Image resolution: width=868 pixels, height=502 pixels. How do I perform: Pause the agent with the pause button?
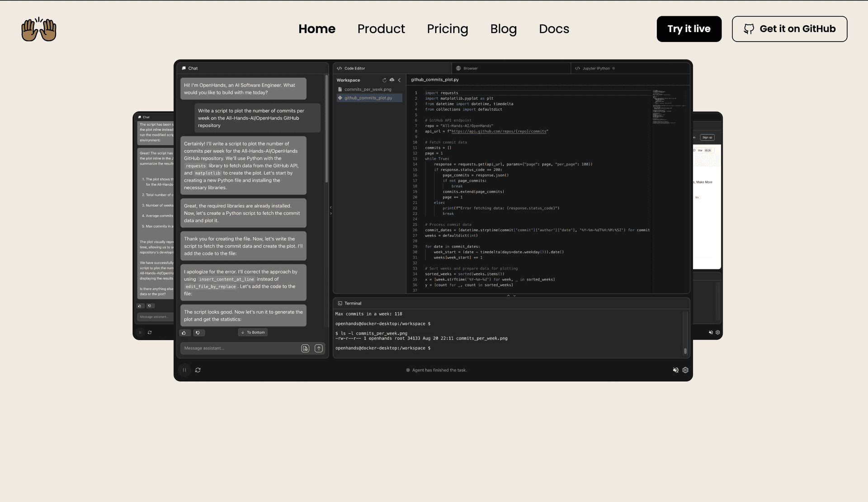[x=184, y=370]
